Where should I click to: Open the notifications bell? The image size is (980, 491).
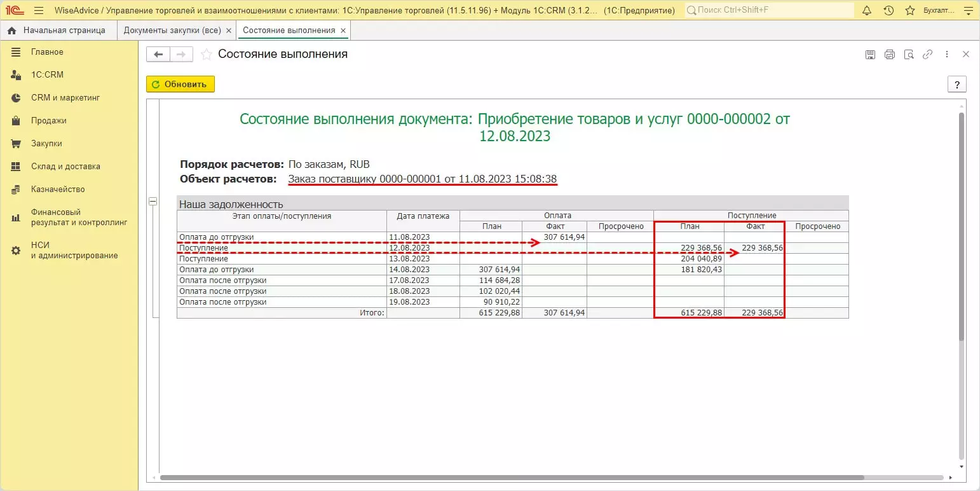867,11
